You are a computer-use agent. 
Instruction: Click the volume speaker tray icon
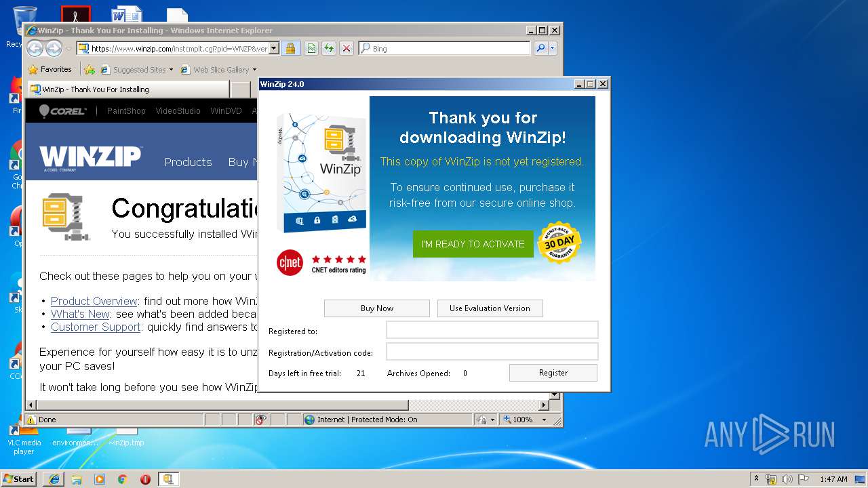tap(787, 479)
